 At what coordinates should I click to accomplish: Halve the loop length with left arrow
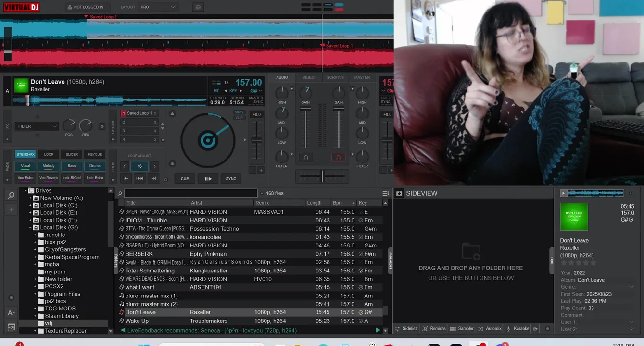click(125, 166)
